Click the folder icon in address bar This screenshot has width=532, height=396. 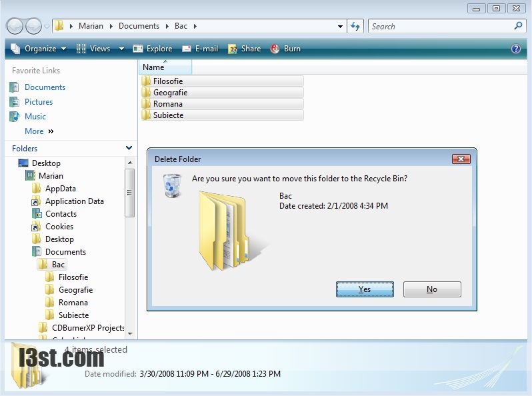(59, 26)
